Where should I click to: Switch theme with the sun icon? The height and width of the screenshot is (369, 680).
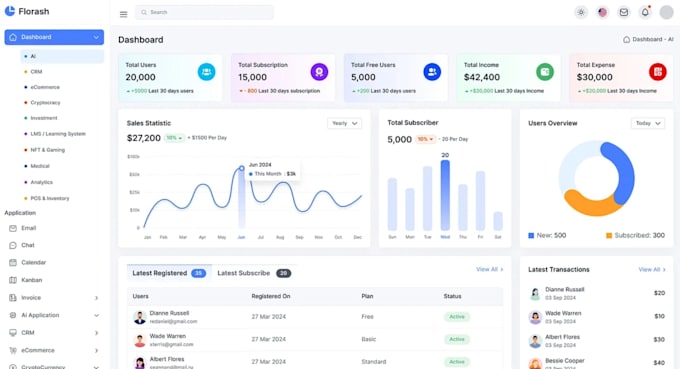click(581, 12)
